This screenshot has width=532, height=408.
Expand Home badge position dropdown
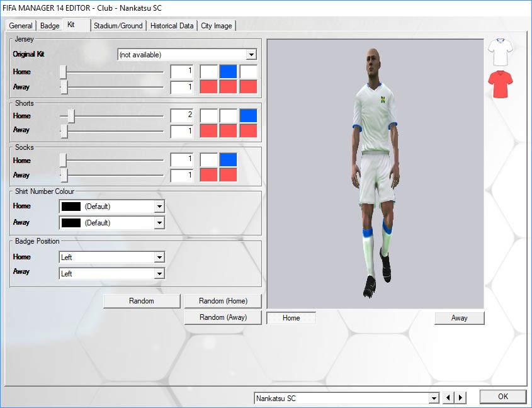pos(159,258)
